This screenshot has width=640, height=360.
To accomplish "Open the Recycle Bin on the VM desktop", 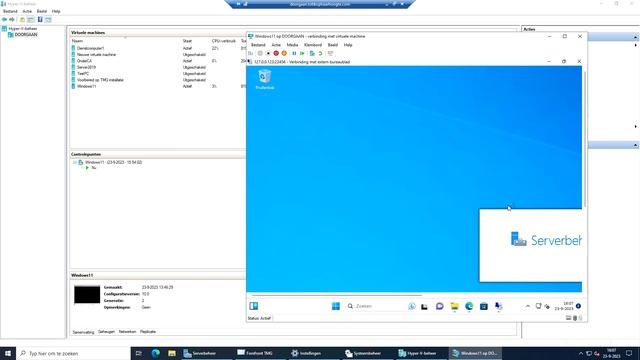I will (264, 79).
